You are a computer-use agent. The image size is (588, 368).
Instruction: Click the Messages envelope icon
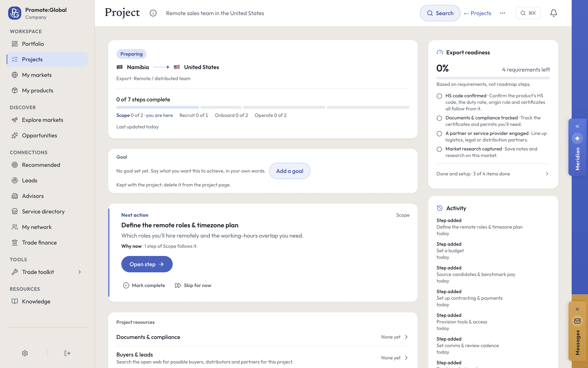(577, 321)
